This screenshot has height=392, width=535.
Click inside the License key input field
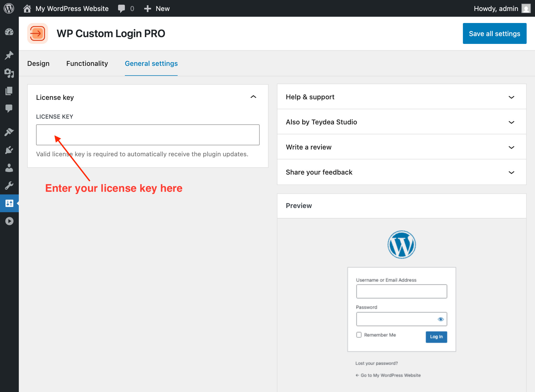point(148,135)
